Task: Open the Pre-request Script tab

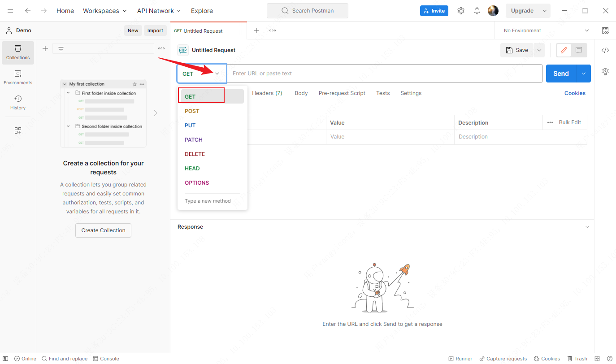Action: [342, 93]
